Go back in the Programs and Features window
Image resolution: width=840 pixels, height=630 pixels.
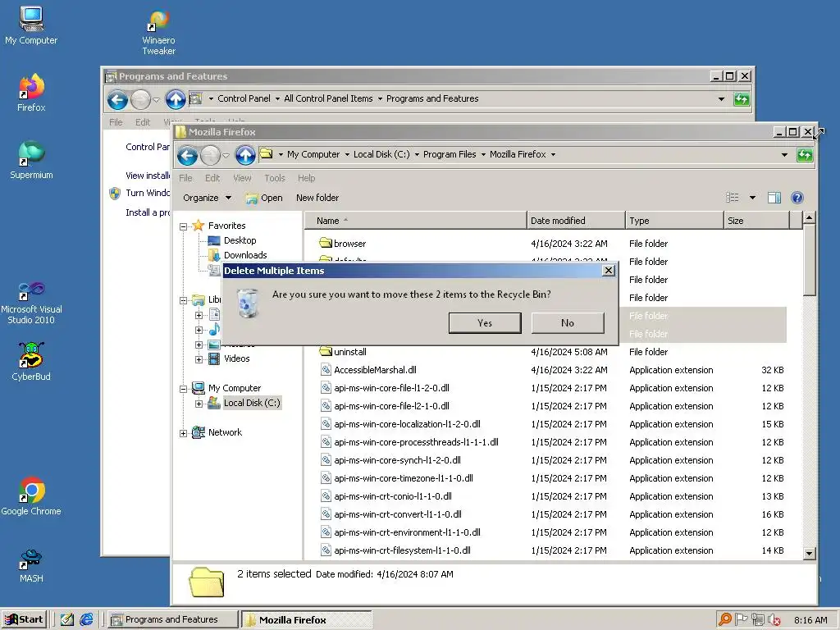[117, 99]
